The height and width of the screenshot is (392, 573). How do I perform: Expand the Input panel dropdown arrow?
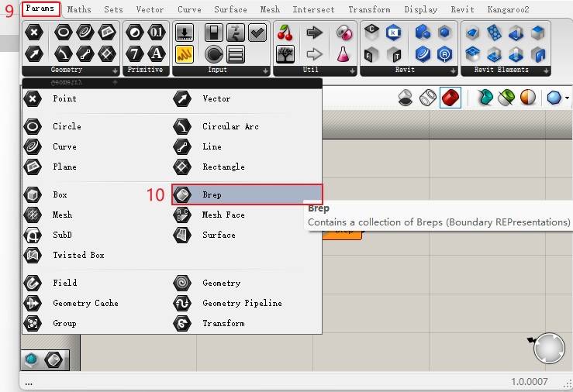click(265, 70)
